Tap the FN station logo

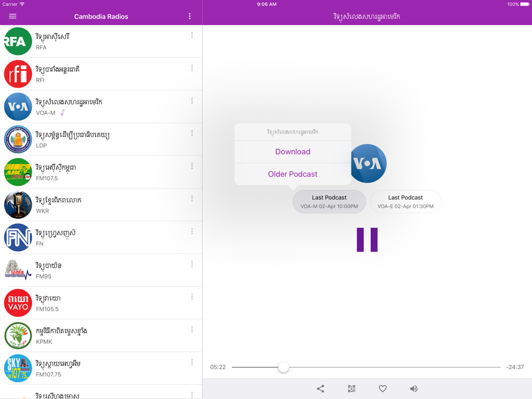point(18,237)
